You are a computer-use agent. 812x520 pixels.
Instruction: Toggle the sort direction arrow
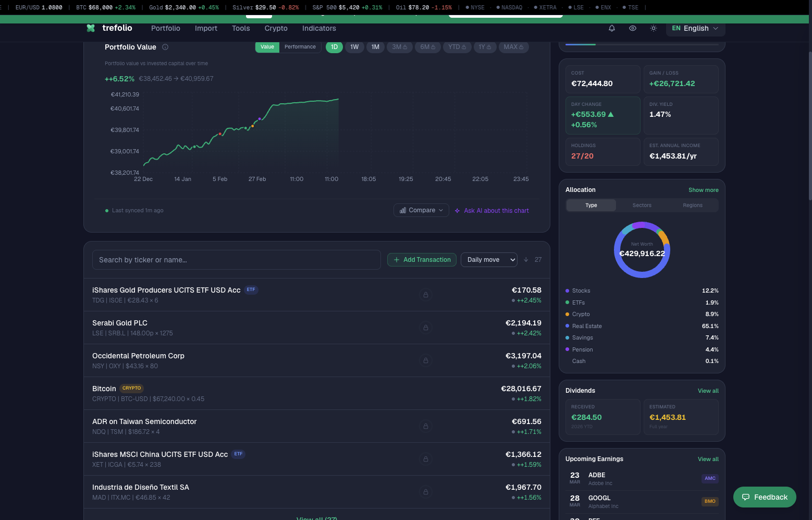coord(526,260)
